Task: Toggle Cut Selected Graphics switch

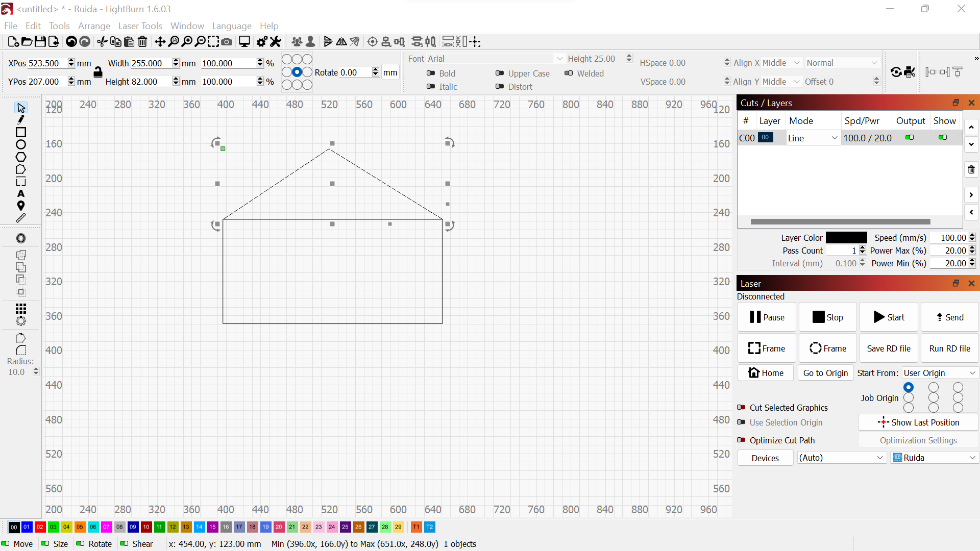Action: [x=742, y=408]
